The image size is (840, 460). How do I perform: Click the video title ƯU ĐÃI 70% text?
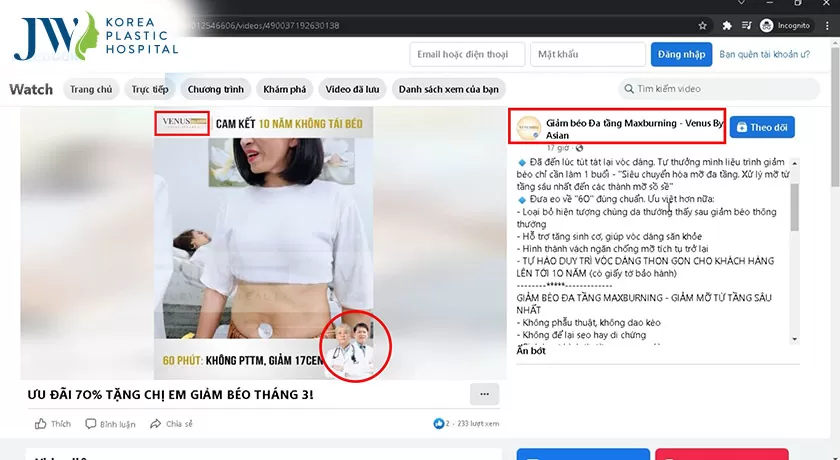tap(170, 395)
